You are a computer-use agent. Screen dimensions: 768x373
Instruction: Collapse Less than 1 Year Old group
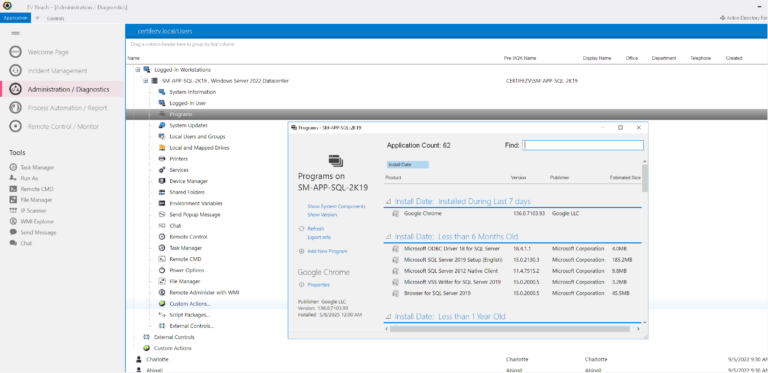pos(388,317)
